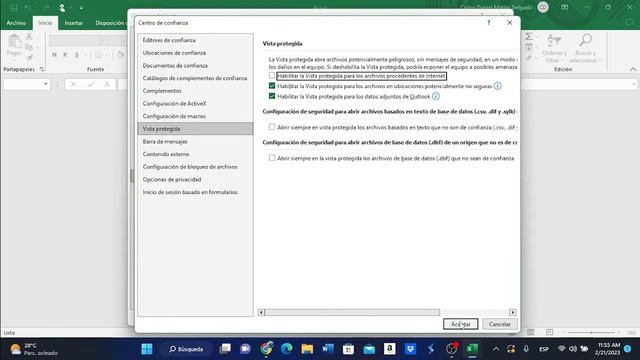Image resolution: width=640 pixels, height=360 pixels.
Task: Click info icon beside unsafe locations option
Action: tap(498, 86)
